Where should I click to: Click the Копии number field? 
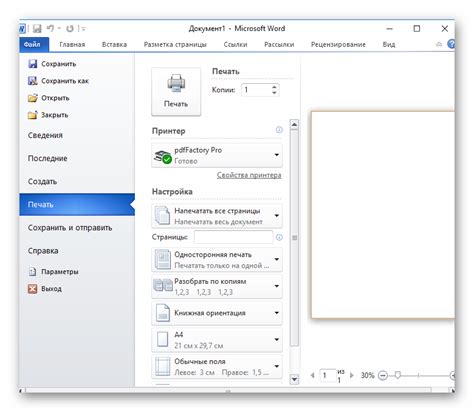coord(256,90)
